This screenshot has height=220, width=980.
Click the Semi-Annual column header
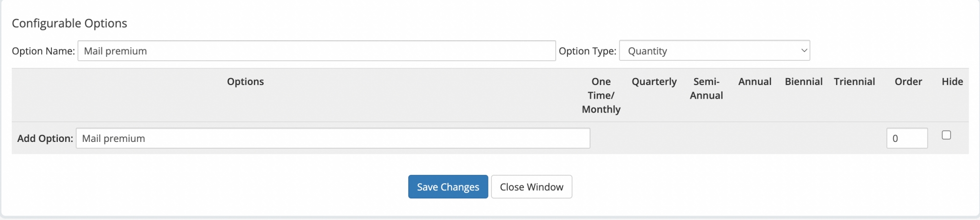(x=706, y=88)
